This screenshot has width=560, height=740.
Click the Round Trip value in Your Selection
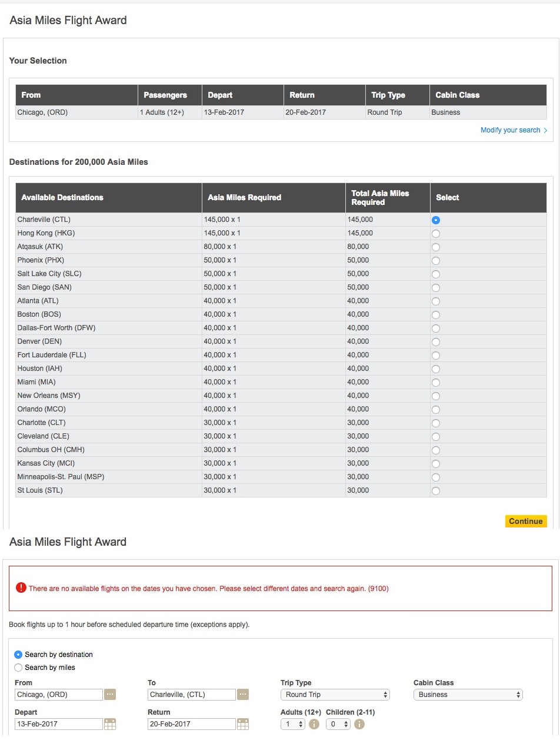point(385,112)
